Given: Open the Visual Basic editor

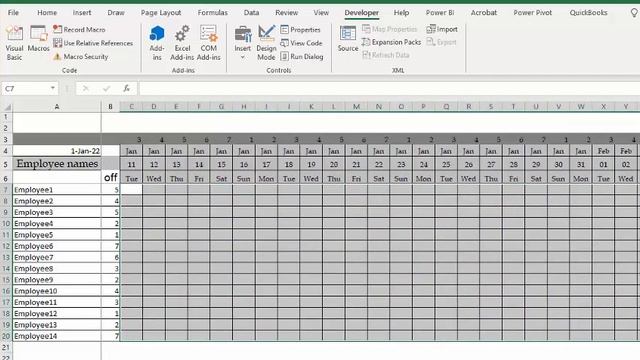Looking at the screenshot, I should point(14,43).
